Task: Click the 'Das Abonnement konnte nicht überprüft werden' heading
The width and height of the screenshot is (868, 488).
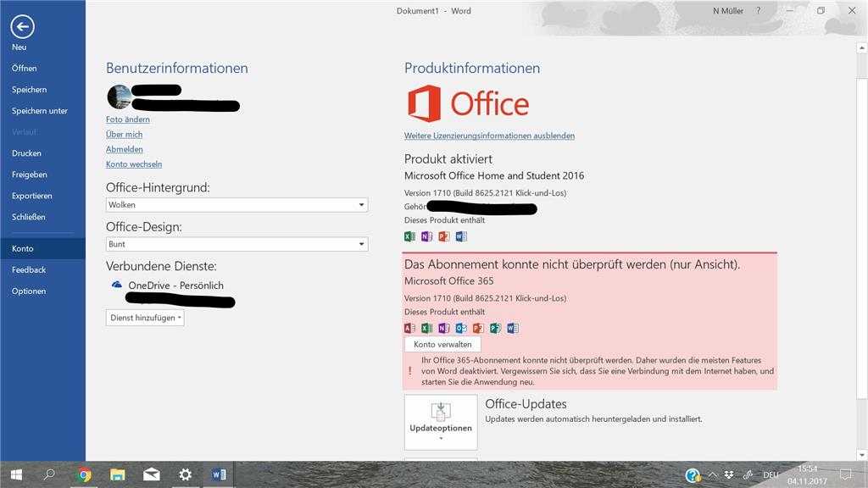Action: click(x=572, y=264)
